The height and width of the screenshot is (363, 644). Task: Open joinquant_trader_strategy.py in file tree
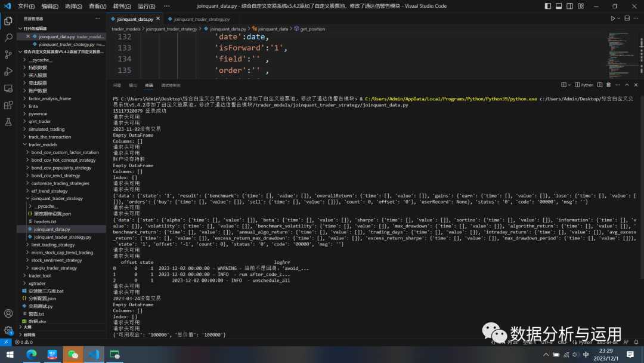[63, 237]
